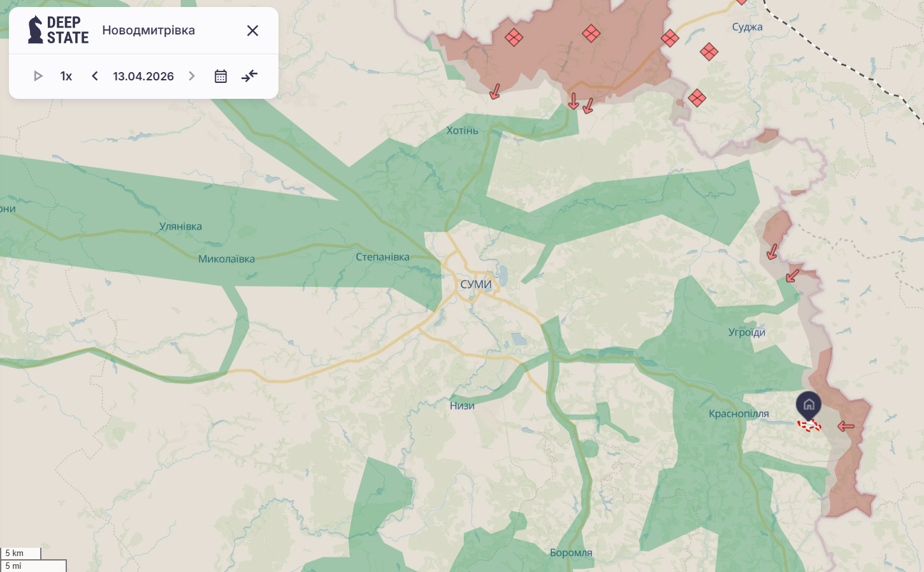Click the 5 km scale bar
Image resolution: width=924 pixels, height=572 pixels.
click(x=20, y=553)
